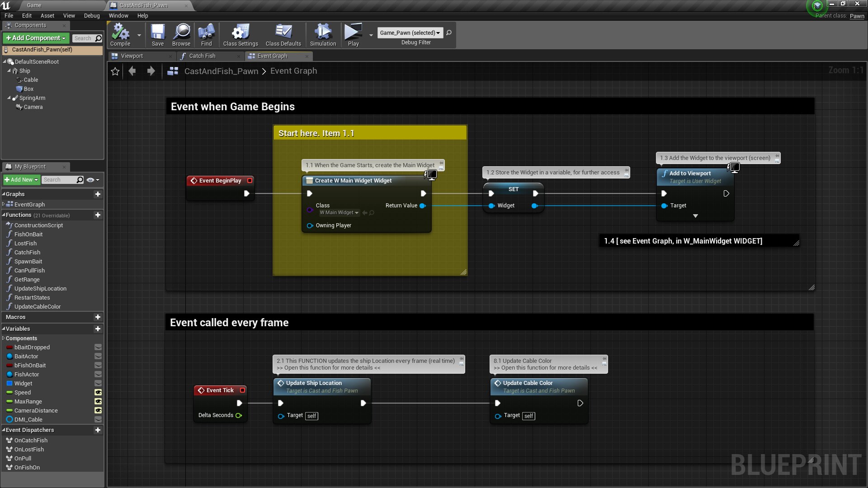Open the Debug menu
The image size is (868, 488).
tap(92, 15)
